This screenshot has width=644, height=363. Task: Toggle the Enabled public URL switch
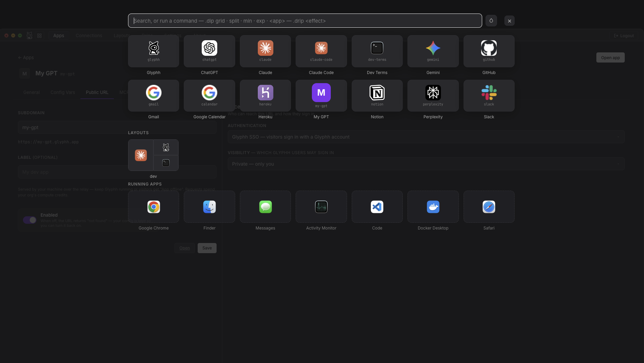(30, 220)
